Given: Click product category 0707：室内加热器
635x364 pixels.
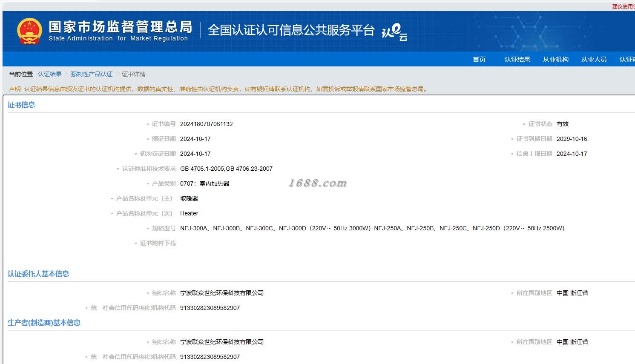Looking at the screenshot, I should [205, 183].
